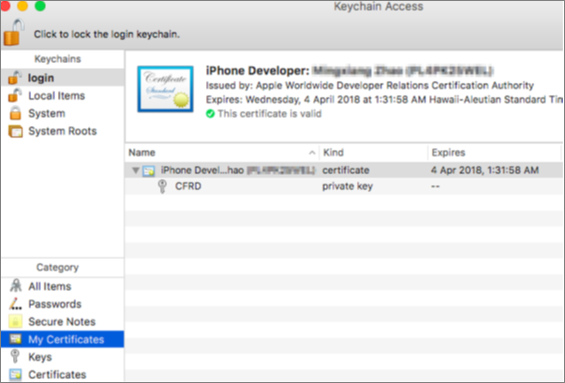
Task: Click the System Roots folder icon
Action: click(x=15, y=132)
